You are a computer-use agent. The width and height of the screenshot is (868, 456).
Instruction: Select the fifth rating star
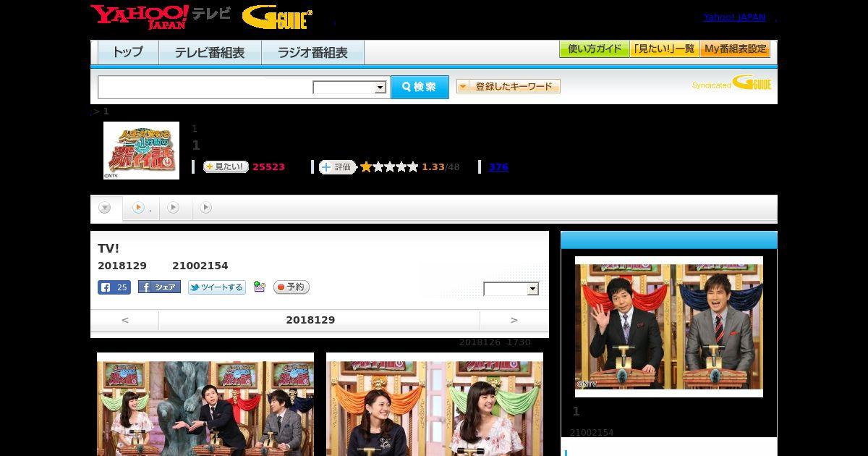click(x=413, y=167)
